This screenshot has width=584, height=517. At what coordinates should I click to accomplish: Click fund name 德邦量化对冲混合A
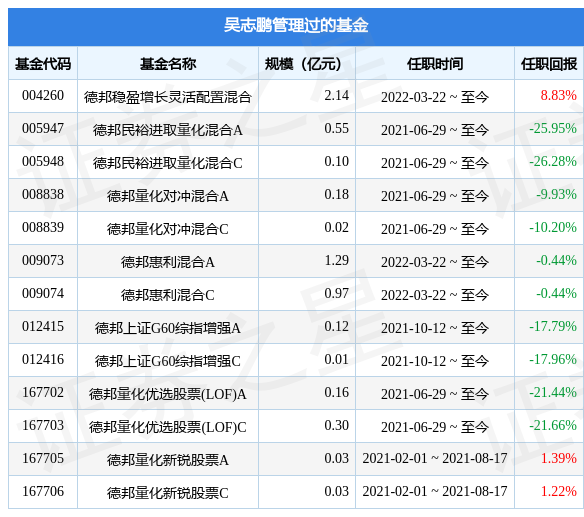coord(168,196)
